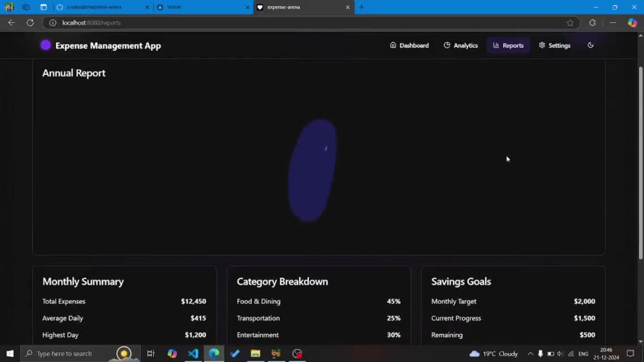Click Transportation 25% value
This screenshot has height=362, width=644.
(393, 318)
